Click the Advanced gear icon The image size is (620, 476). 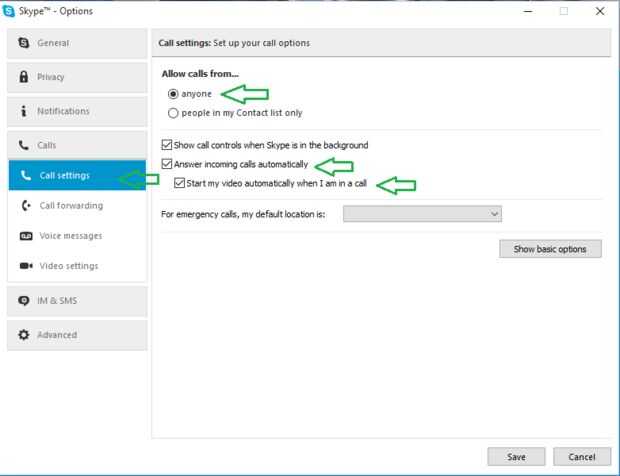click(24, 335)
